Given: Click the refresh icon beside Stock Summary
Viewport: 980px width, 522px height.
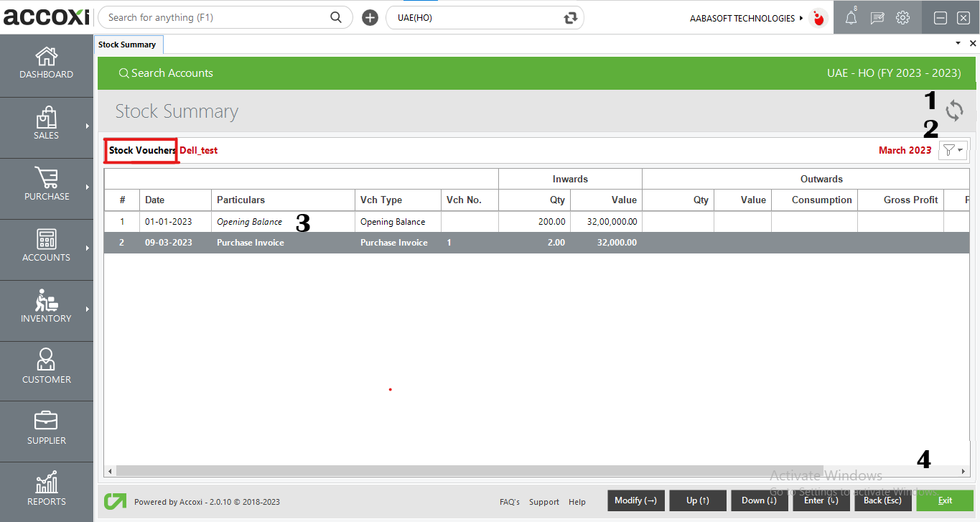Looking at the screenshot, I should point(954,111).
